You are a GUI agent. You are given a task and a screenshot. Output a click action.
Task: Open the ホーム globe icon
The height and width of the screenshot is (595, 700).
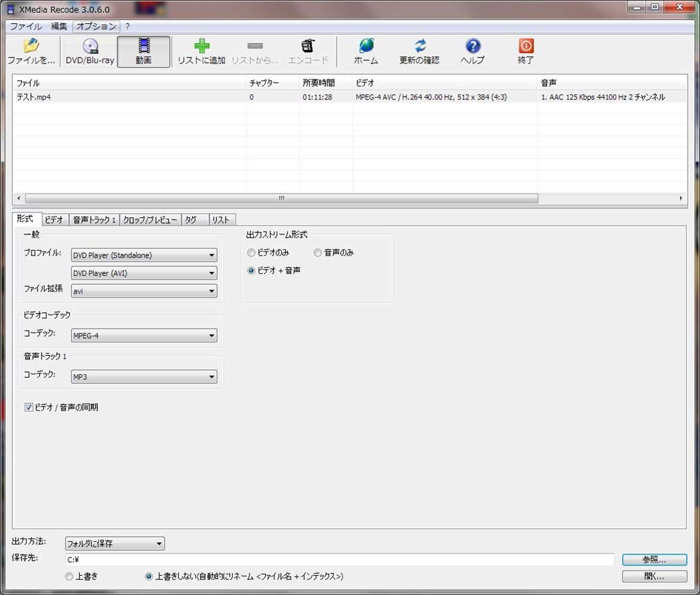point(366,51)
